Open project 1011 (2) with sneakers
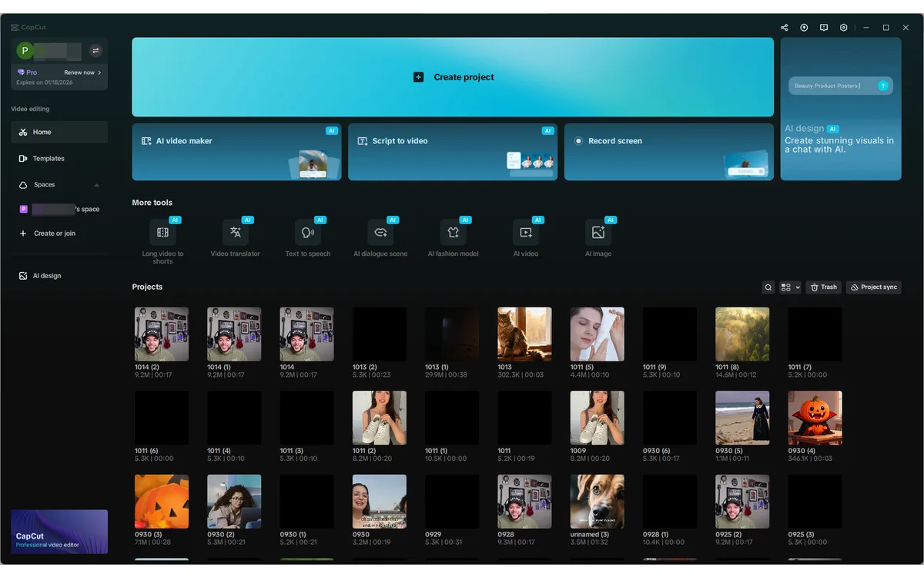The image size is (924, 578). pyautogui.click(x=380, y=418)
